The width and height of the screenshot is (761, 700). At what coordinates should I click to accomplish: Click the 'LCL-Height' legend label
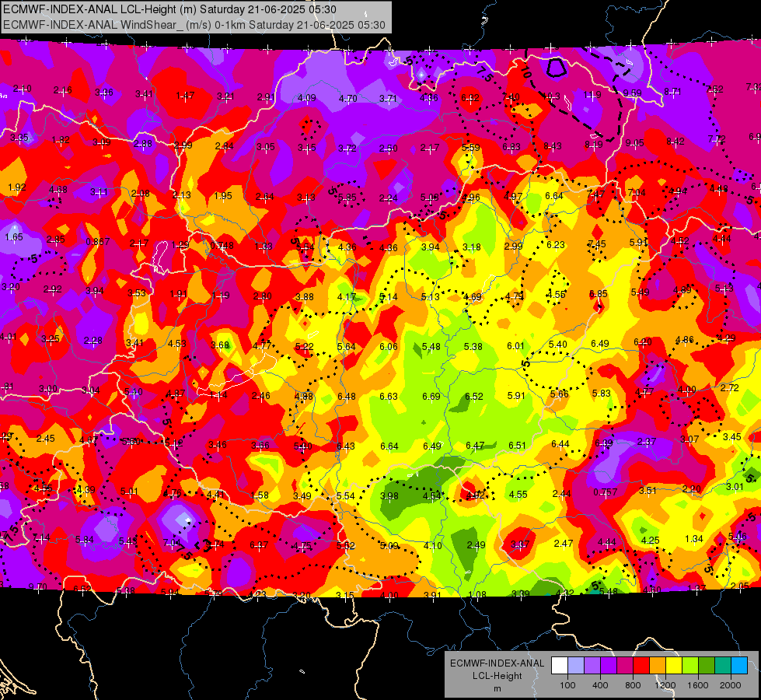click(497, 676)
